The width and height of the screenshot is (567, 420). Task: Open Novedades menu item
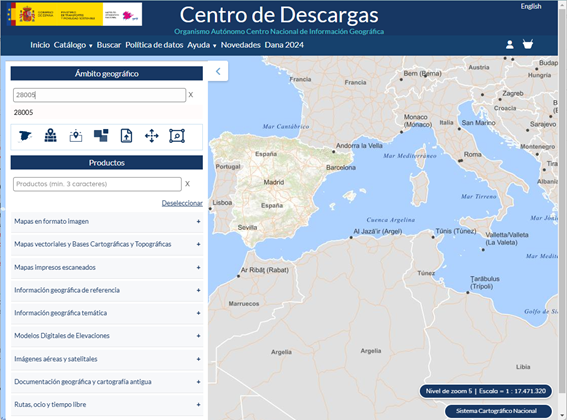pos(240,45)
